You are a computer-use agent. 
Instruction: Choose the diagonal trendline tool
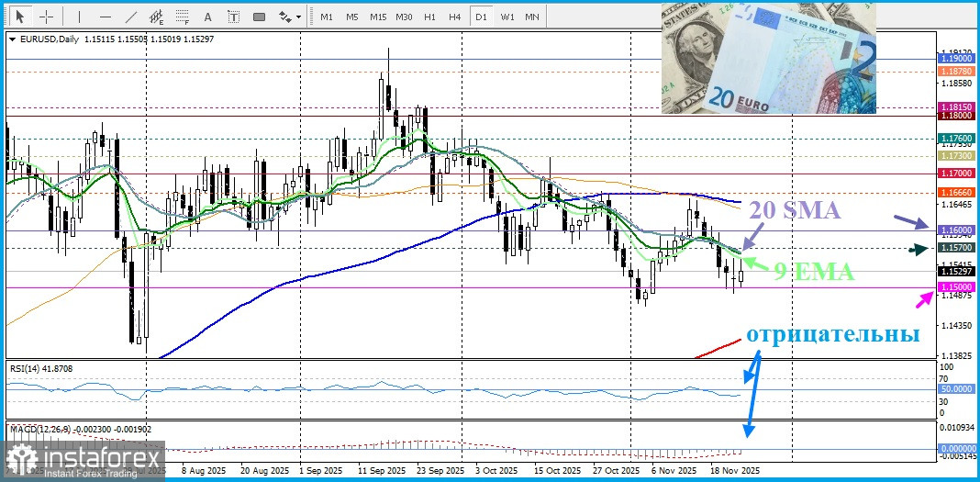pos(131,17)
